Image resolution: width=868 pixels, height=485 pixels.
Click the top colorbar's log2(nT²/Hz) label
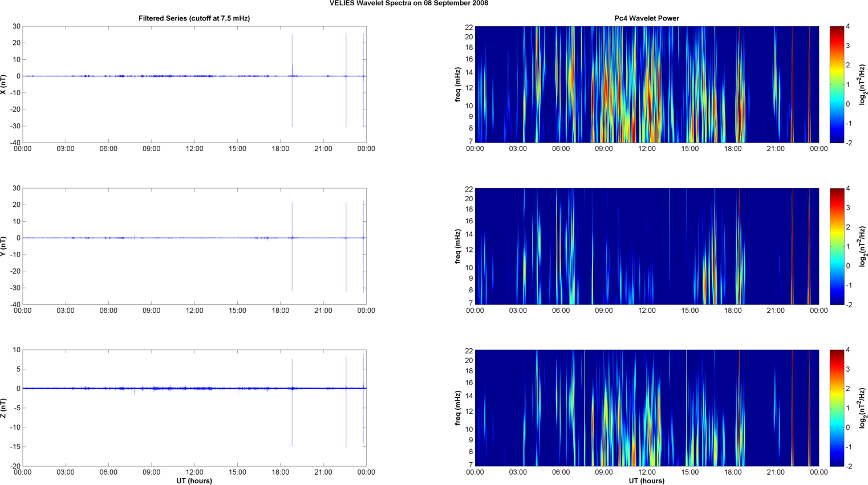863,84
